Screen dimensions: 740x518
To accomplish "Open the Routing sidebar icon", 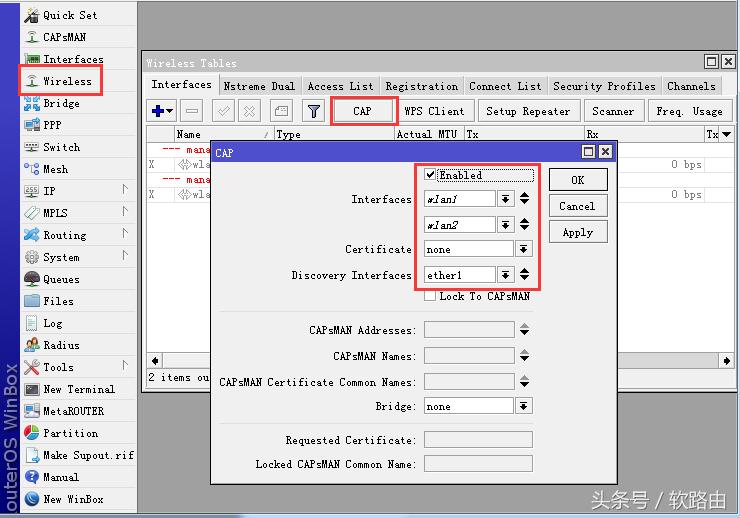I will point(32,235).
